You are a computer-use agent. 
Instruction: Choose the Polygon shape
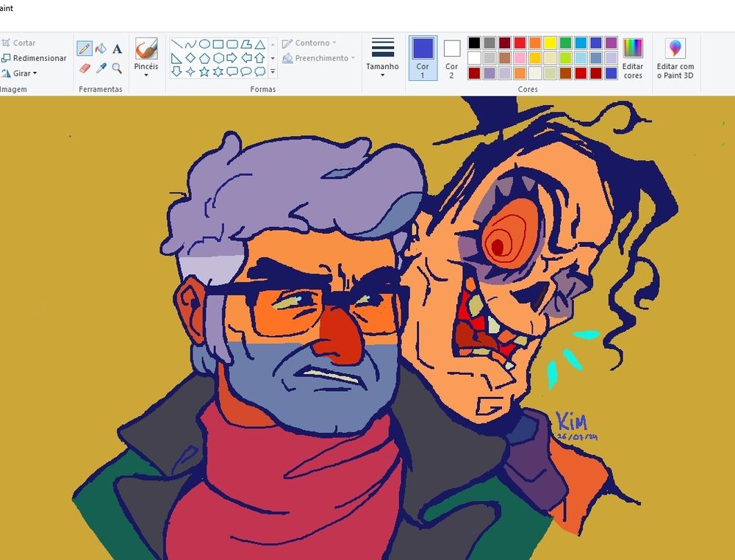coord(246,45)
